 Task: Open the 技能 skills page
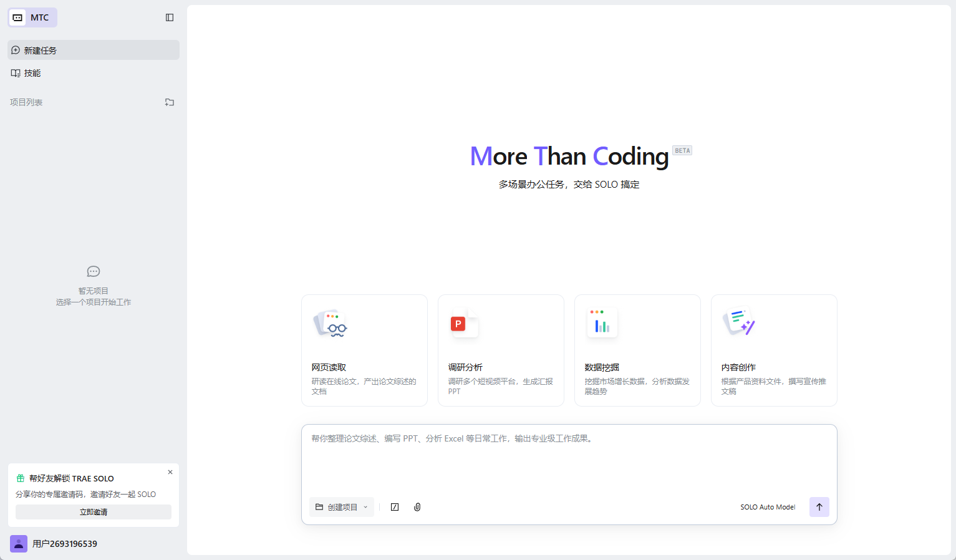pyautogui.click(x=32, y=73)
